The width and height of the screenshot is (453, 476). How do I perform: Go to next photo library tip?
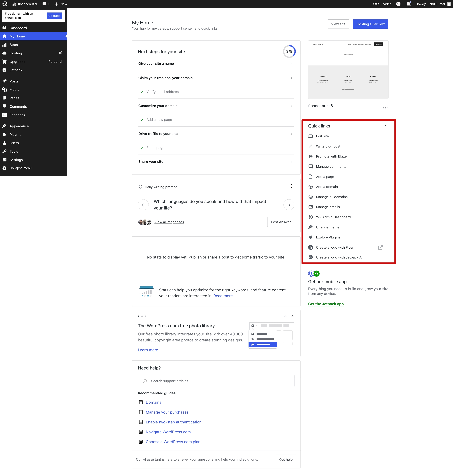click(x=292, y=316)
